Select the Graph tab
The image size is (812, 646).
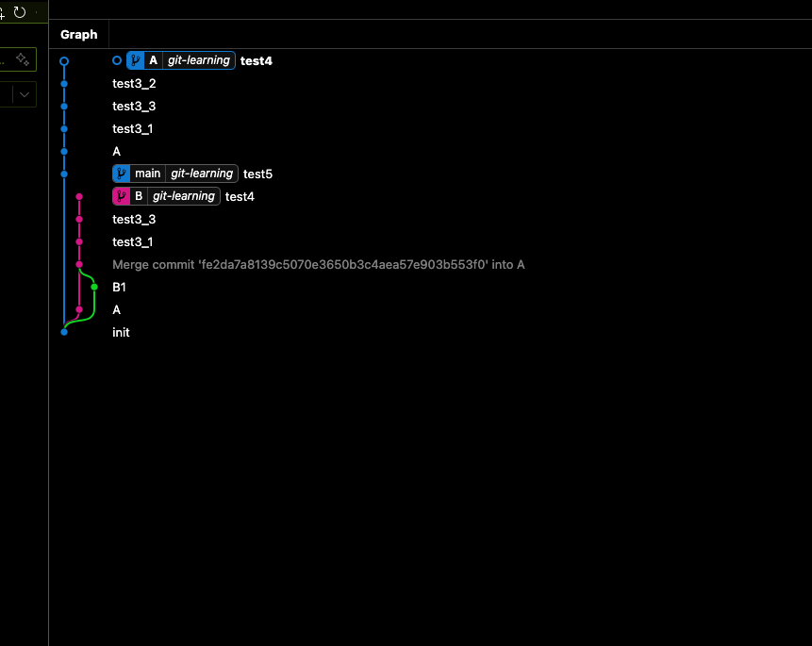point(79,34)
